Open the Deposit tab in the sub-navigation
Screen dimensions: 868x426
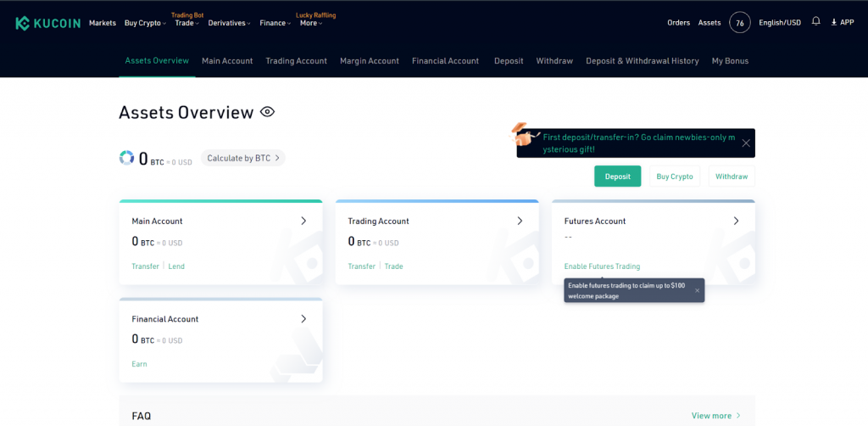[509, 61]
